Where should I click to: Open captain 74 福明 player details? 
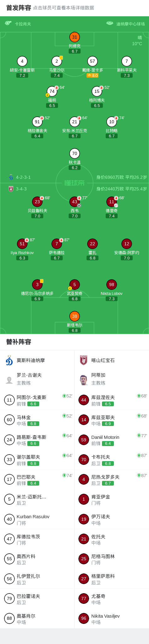(52, 91)
